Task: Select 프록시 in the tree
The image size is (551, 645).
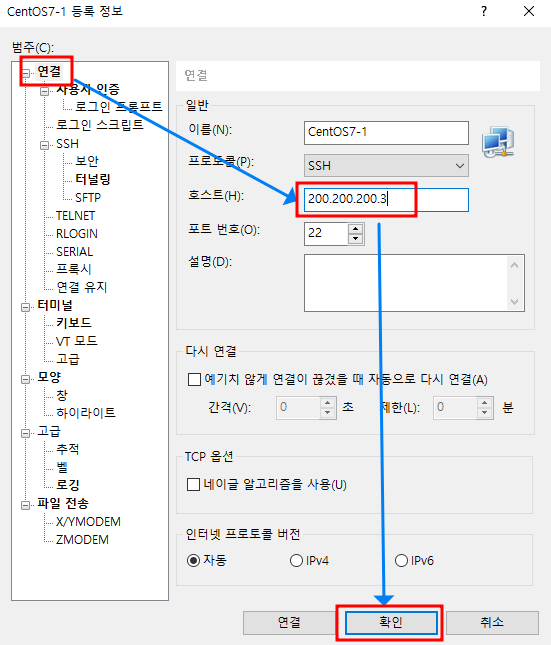Action: coord(73,269)
